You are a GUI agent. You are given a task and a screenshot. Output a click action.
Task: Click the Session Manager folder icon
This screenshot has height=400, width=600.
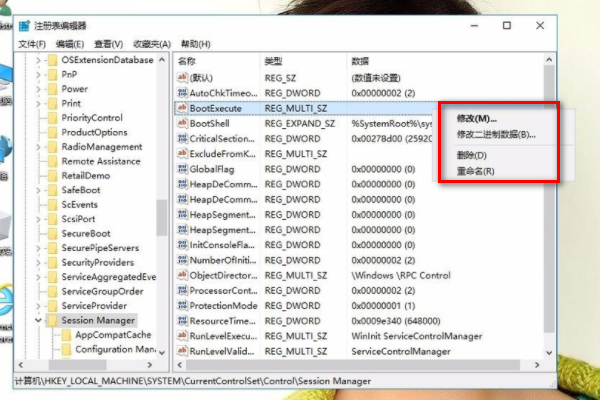(53, 320)
